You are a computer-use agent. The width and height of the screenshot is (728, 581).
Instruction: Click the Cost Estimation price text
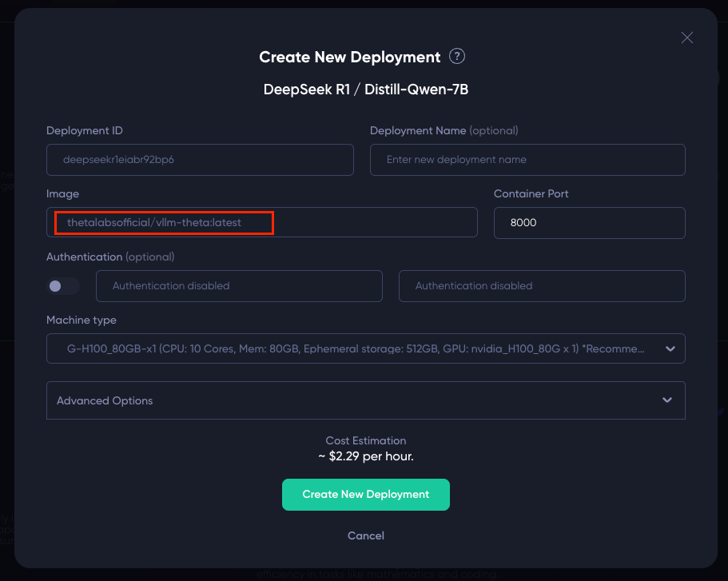(366, 456)
